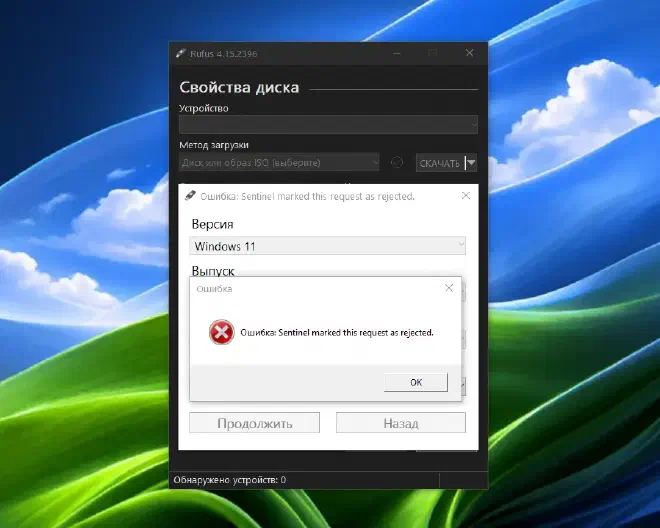Click the red error icon in message box
The image size is (660, 528).
click(x=222, y=332)
